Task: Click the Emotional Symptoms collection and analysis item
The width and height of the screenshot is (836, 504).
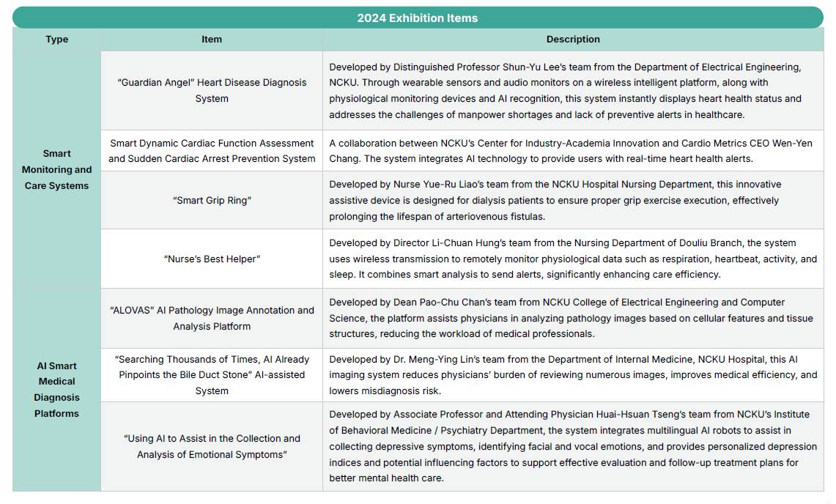Action: [x=212, y=447]
